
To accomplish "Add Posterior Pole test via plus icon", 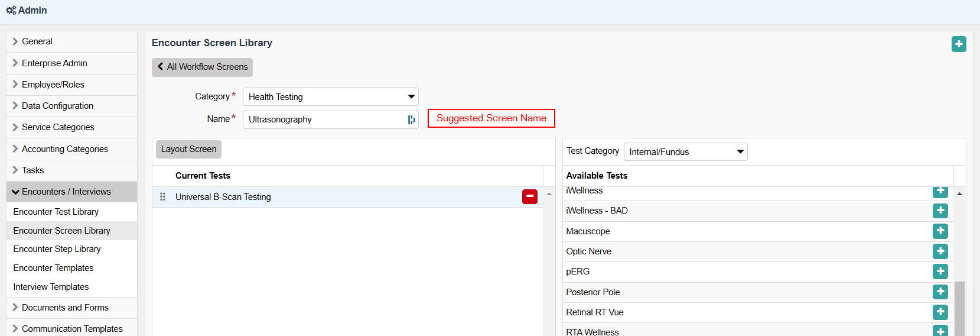I will click(x=940, y=292).
